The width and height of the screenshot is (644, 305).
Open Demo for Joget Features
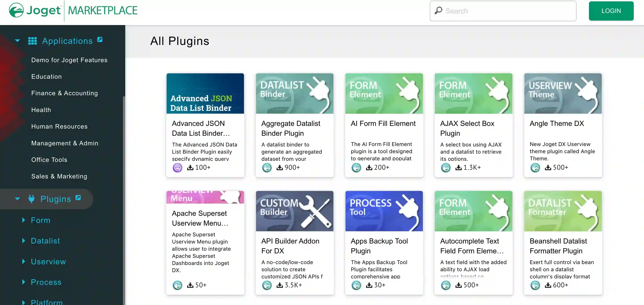(x=69, y=60)
